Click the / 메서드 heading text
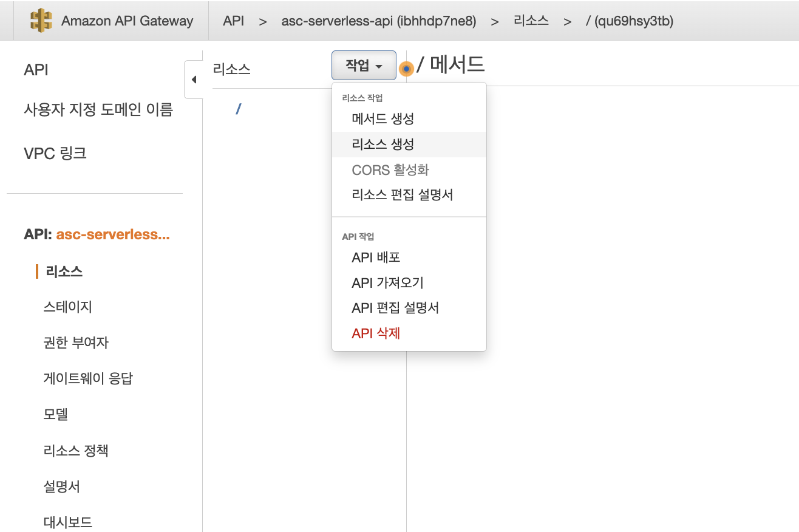799x532 pixels. 450,64
